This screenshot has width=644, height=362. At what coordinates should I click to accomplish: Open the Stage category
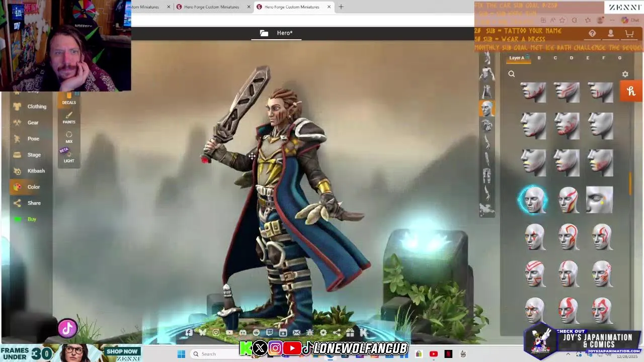click(x=30, y=155)
